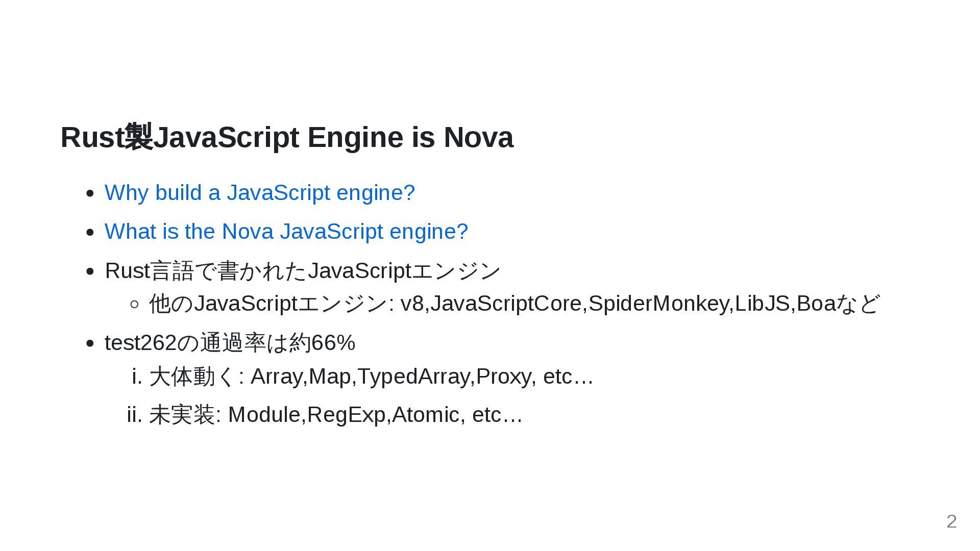Click "Boa" in the other engines list
Image resolution: width=980 pixels, height=551 pixels.
[x=816, y=304]
